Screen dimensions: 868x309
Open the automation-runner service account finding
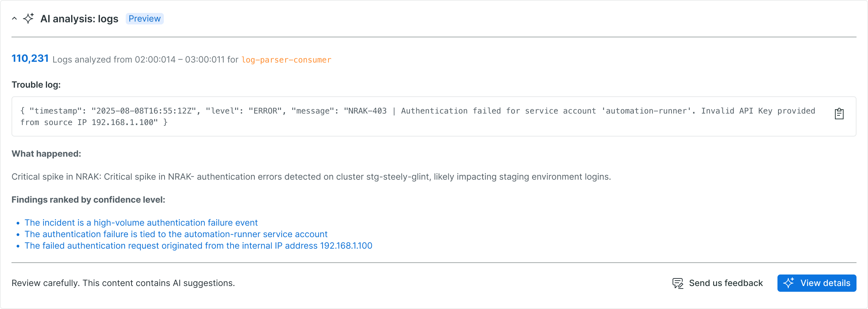tap(176, 234)
